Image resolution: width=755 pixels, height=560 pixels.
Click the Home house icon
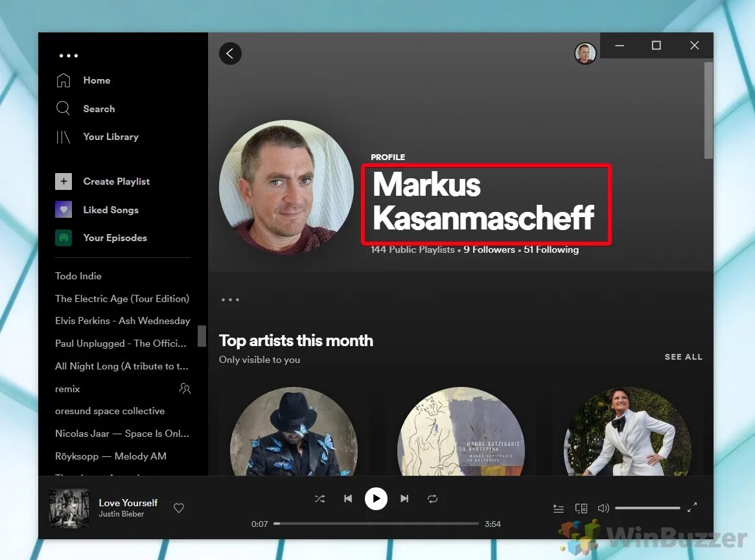64,80
